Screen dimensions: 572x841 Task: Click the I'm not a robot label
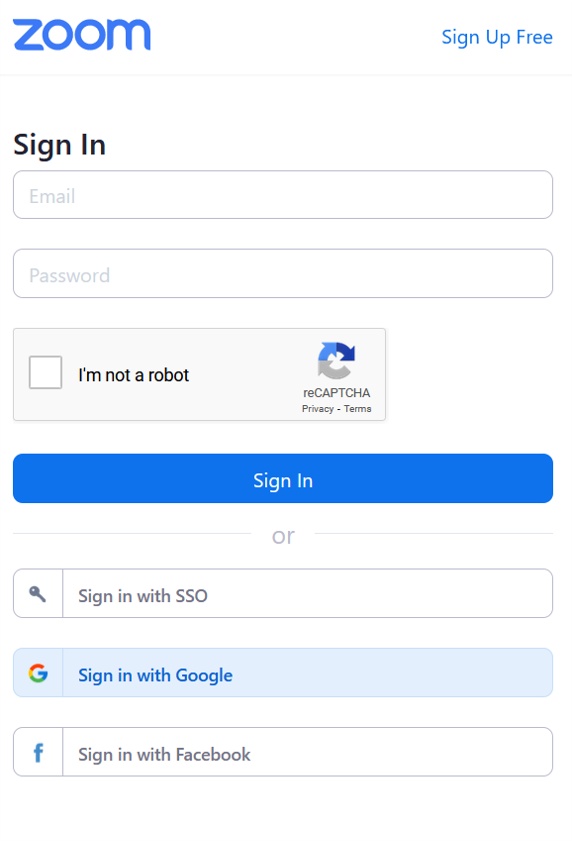[134, 375]
